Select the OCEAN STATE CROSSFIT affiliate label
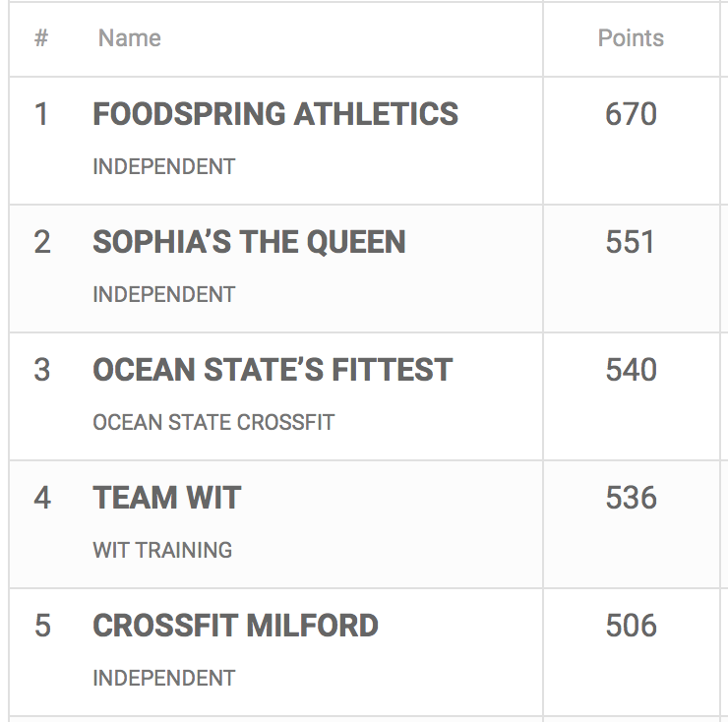Viewport: 728px width, 722px height. pyautogui.click(x=213, y=422)
